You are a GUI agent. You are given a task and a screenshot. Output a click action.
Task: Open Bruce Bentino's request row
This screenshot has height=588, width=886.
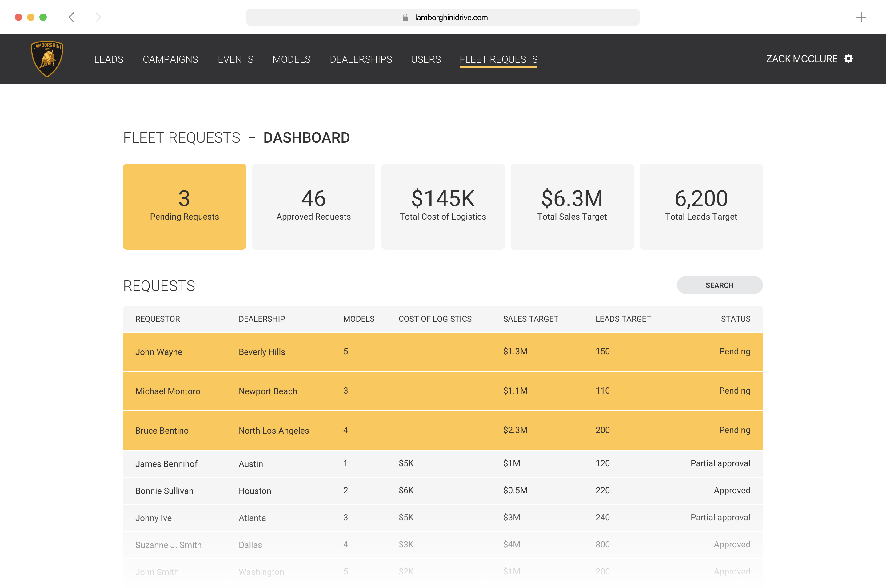443,430
